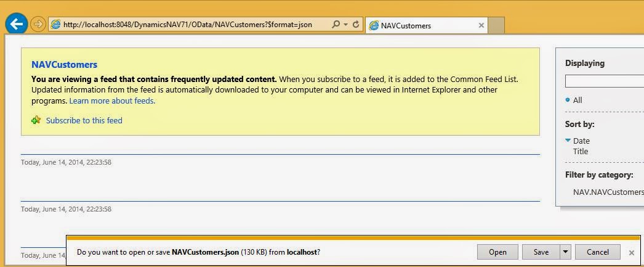Save the NAVCustomers.json file

(x=541, y=252)
